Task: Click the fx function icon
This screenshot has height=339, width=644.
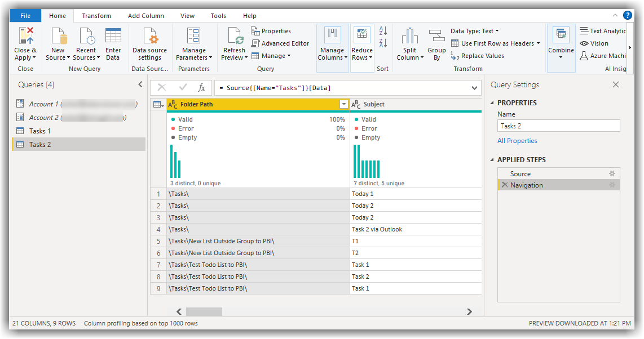Action: click(x=202, y=87)
